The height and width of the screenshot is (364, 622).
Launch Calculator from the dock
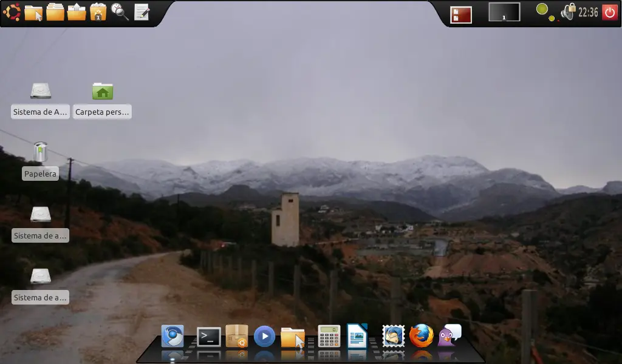click(329, 336)
